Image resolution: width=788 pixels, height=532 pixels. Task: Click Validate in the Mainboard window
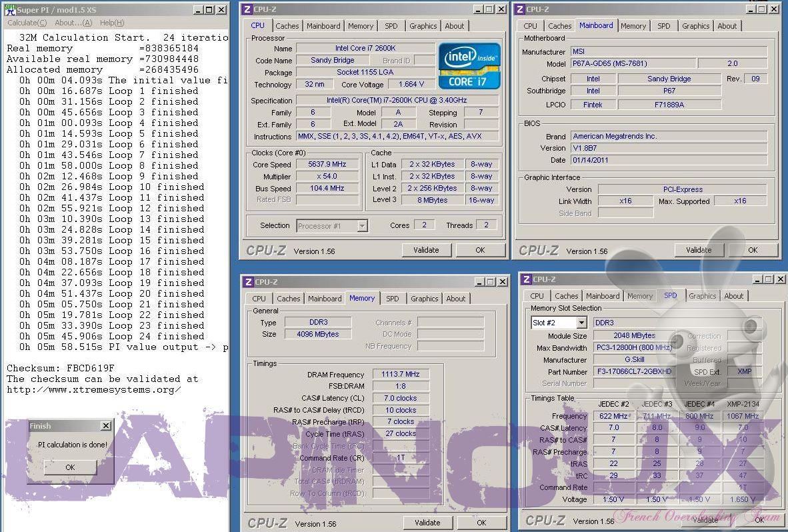click(699, 250)
